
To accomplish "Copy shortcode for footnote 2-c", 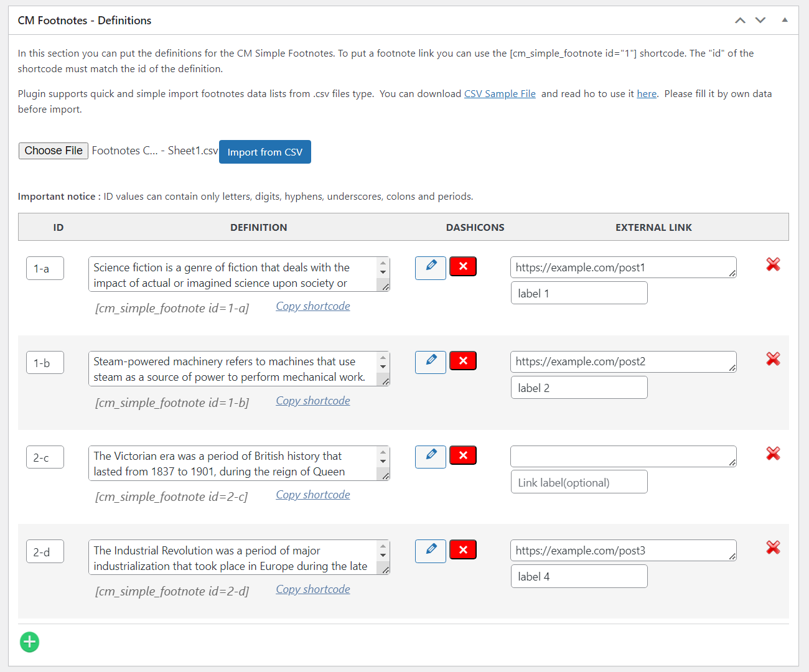I will (x=313, y=495).
